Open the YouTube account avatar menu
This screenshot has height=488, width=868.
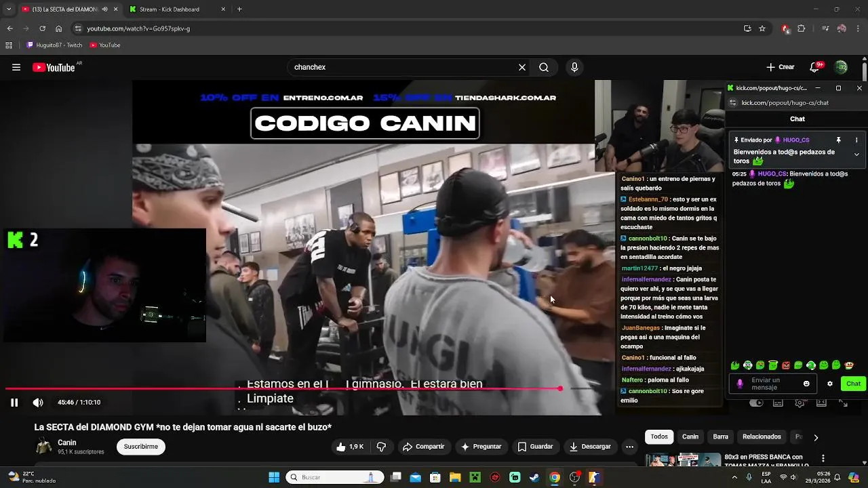[x=841, y=67]
